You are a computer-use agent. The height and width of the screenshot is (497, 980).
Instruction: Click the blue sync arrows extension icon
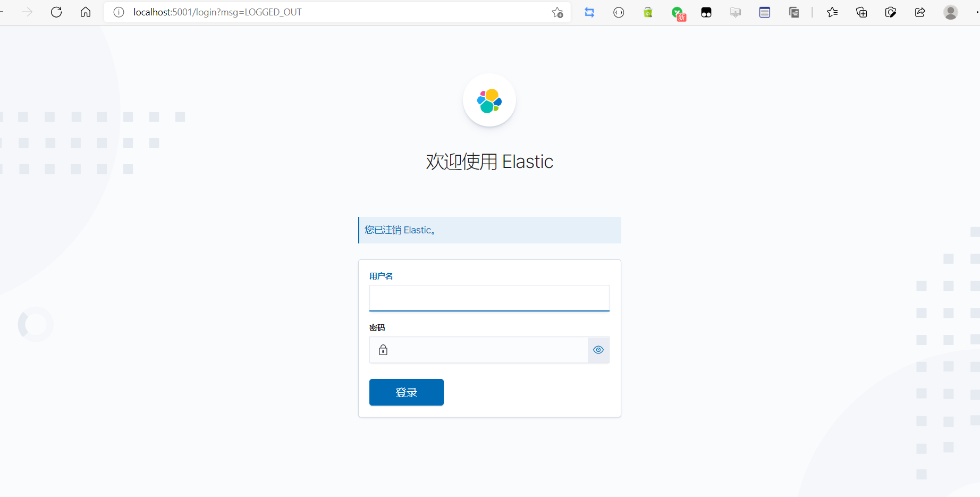589,12
